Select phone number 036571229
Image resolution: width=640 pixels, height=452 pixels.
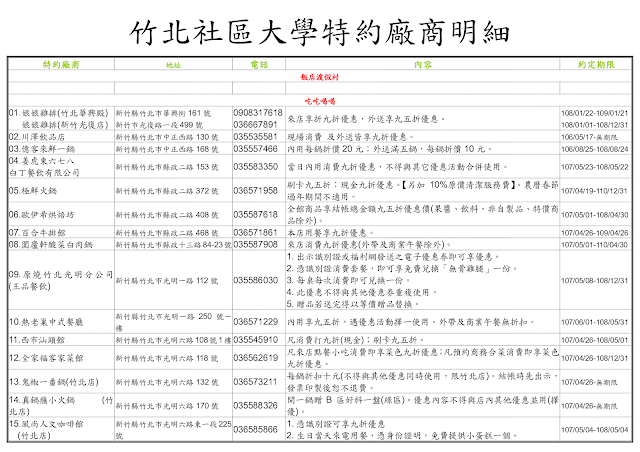[255, 322]
